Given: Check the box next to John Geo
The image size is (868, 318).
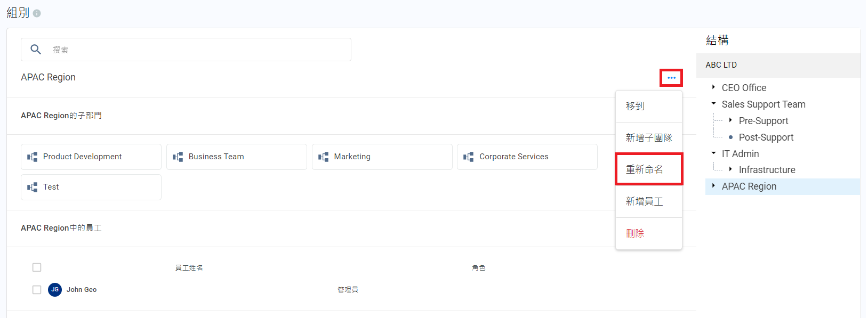Looking at the screenshot, I should pos(37,290).
